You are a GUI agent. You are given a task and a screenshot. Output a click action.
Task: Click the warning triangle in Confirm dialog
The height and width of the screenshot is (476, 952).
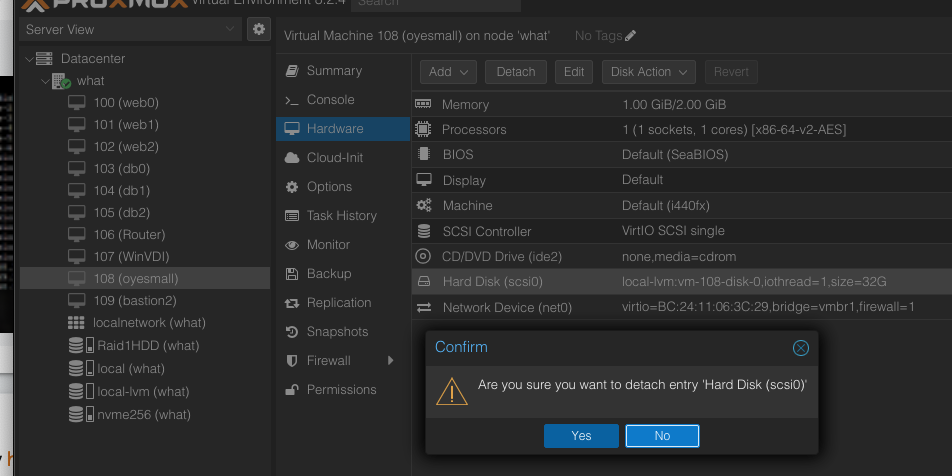click(x=452, y=391)
